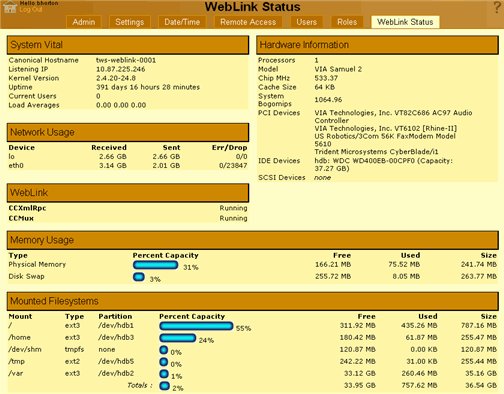The image size is (504, 394).
Task: Click the Log Out link
Action: [x=31, y=9]
